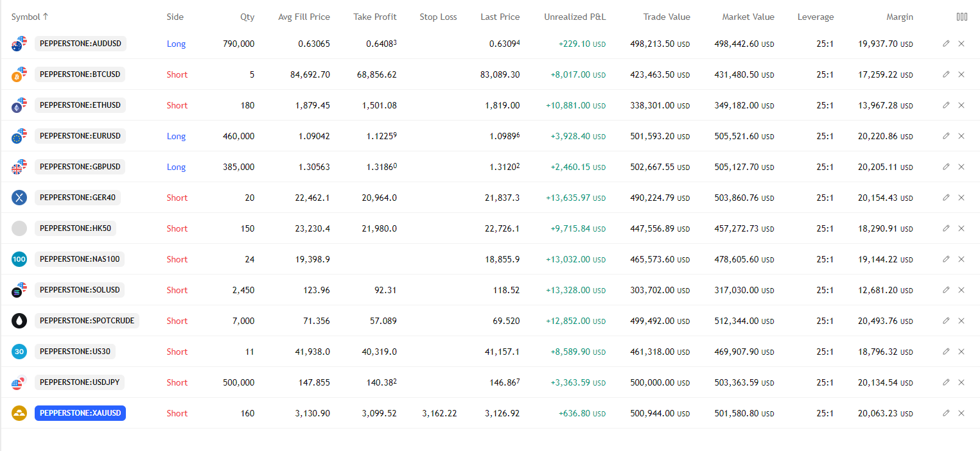Sort by Unrealized P&L column
The image size is (980, 451).
[574, 17]
